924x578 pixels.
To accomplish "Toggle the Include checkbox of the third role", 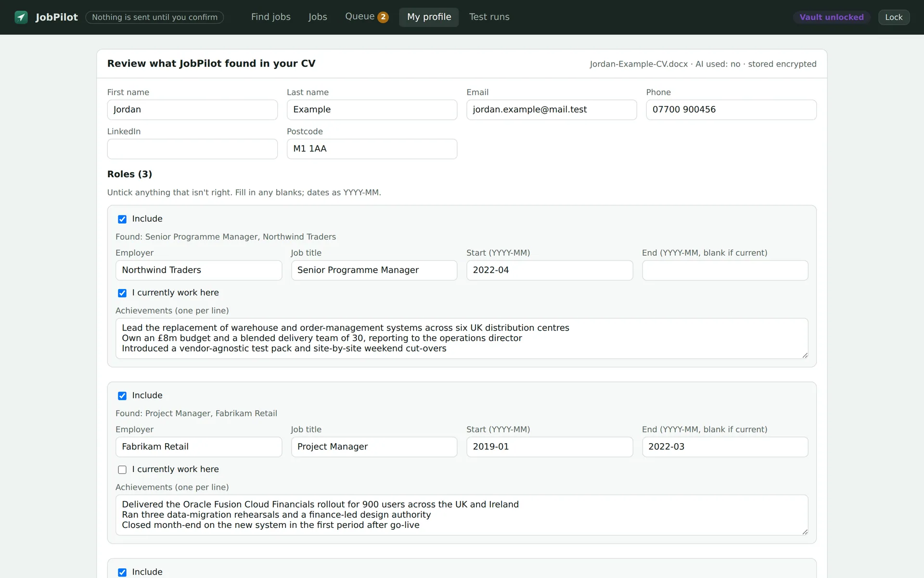I will pos(122,572).
